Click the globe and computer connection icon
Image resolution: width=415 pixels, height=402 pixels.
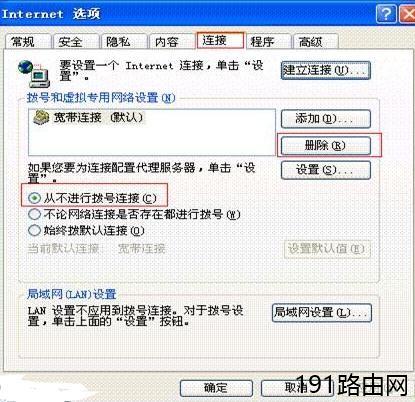pyautogui.click(x=34, y=73)
